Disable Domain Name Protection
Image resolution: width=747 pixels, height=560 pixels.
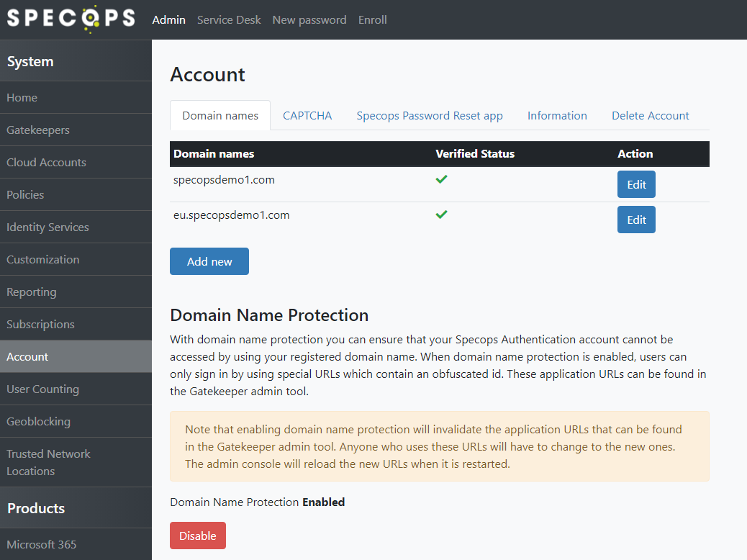[198, 536]
